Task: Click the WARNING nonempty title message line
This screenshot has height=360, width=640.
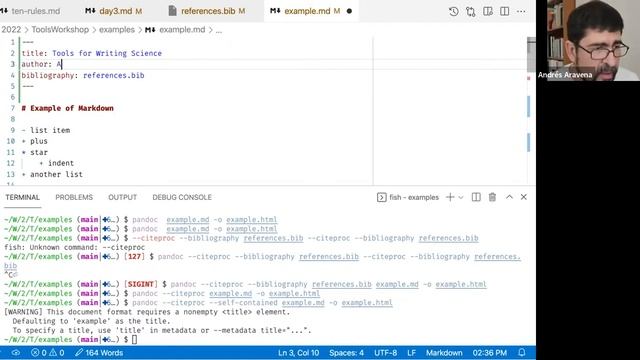Action: point(147,312)
